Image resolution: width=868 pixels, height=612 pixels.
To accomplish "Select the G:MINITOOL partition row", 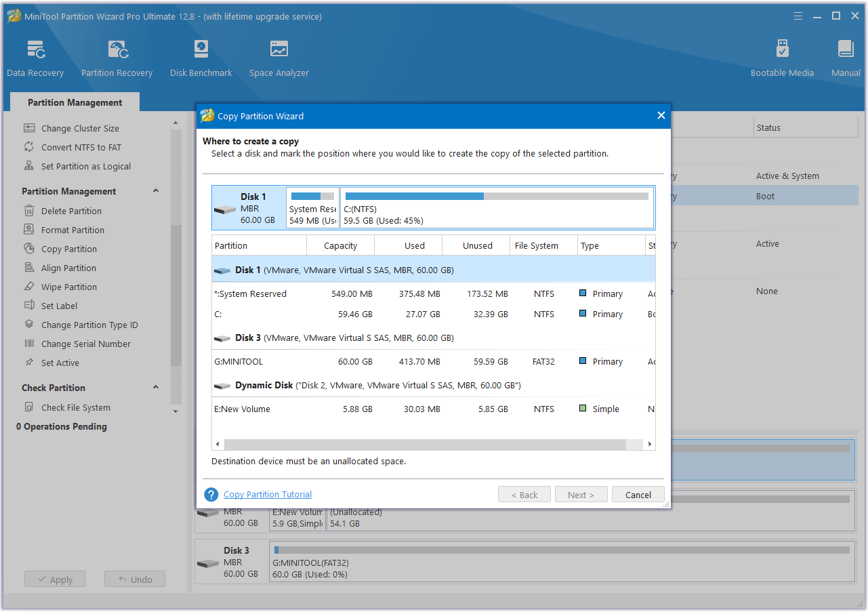I will 434,361.
